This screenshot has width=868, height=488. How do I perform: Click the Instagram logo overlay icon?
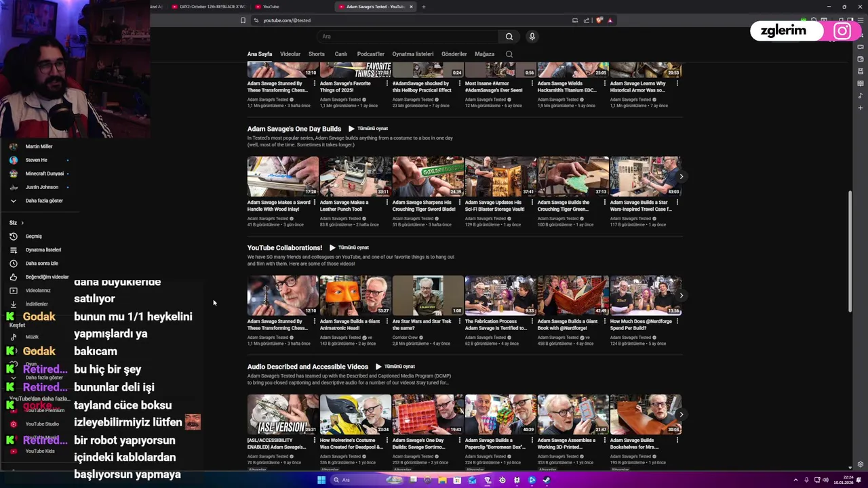pos(842,31)
